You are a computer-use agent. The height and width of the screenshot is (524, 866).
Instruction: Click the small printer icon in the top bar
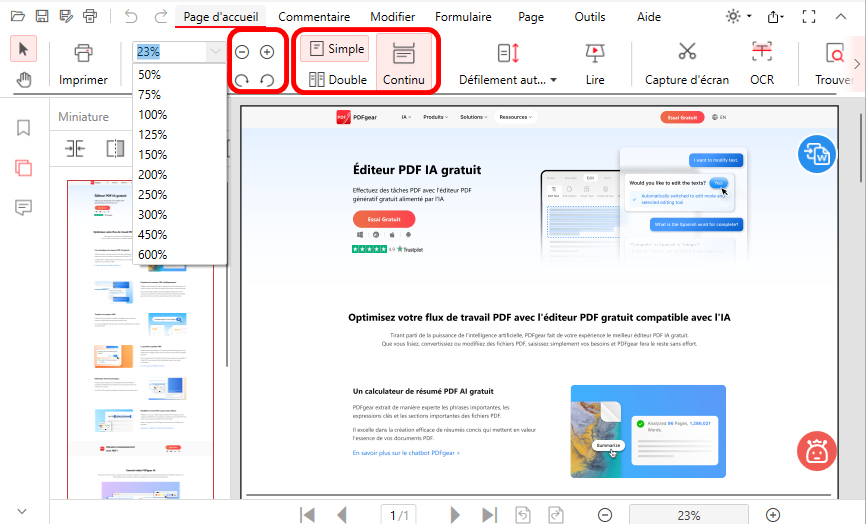coord(90,17)
